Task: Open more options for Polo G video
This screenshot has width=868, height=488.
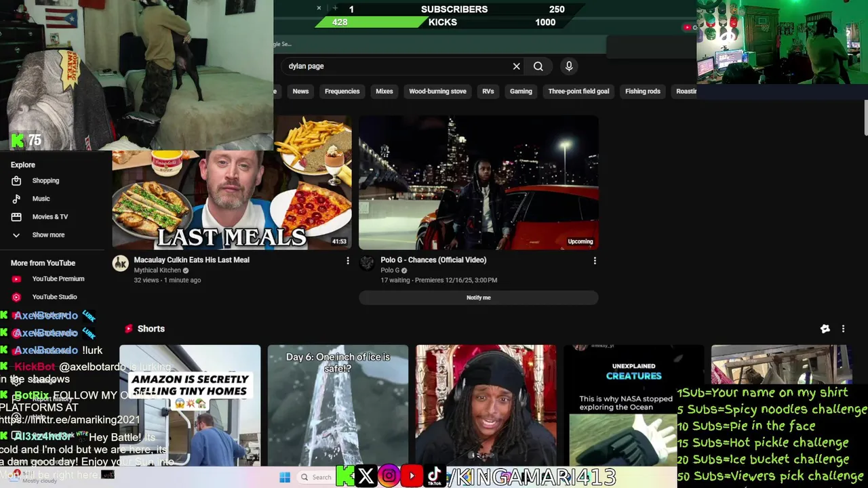Action: 595,261
